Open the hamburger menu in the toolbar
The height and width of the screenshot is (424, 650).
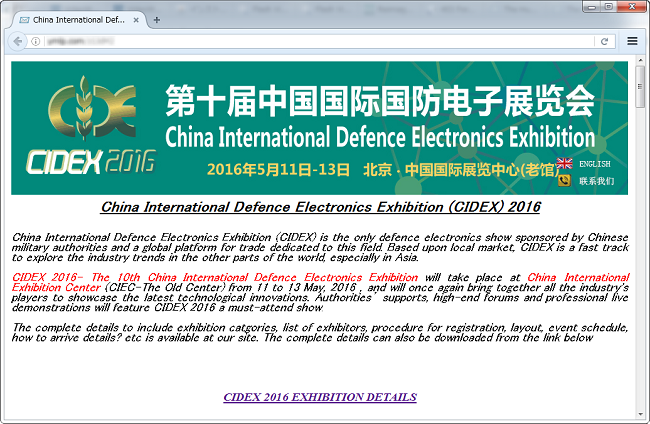[632, 41]
